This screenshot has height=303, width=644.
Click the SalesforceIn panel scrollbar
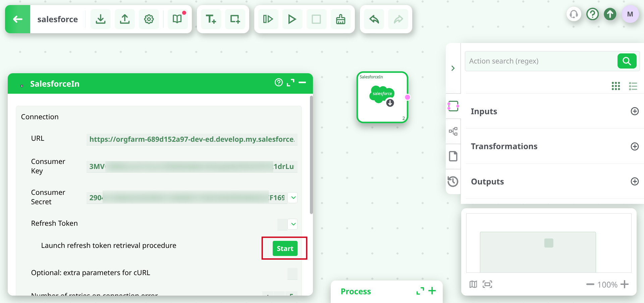[311, 155]
